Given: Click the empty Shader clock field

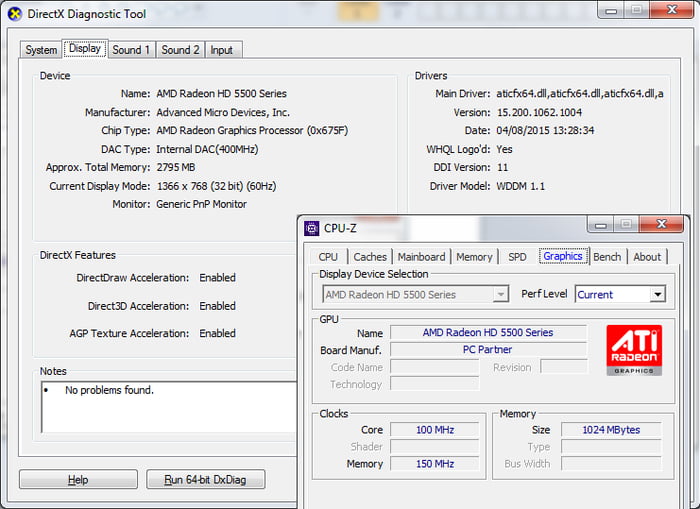Looking at the screenshot, I should click(434, 446).
